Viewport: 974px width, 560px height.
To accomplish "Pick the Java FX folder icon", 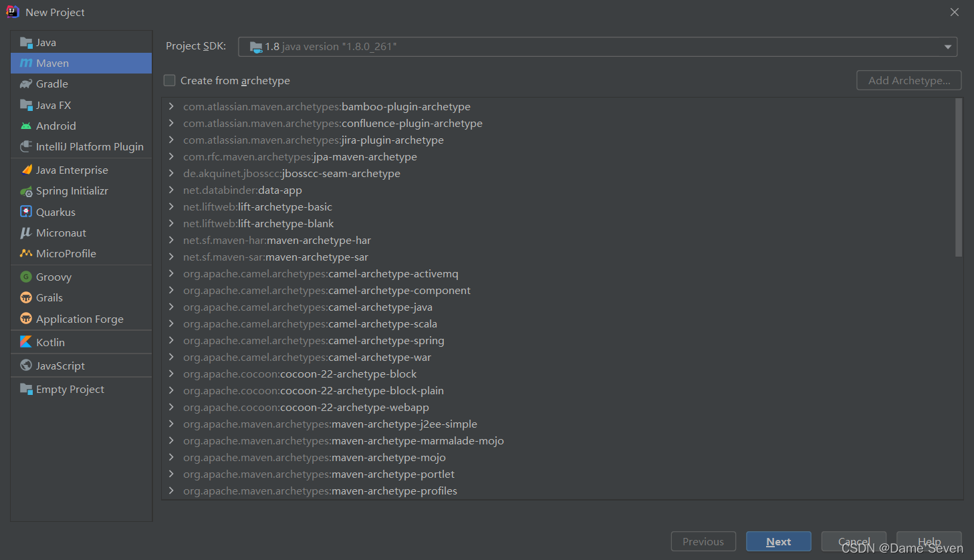I will (26, 105).
